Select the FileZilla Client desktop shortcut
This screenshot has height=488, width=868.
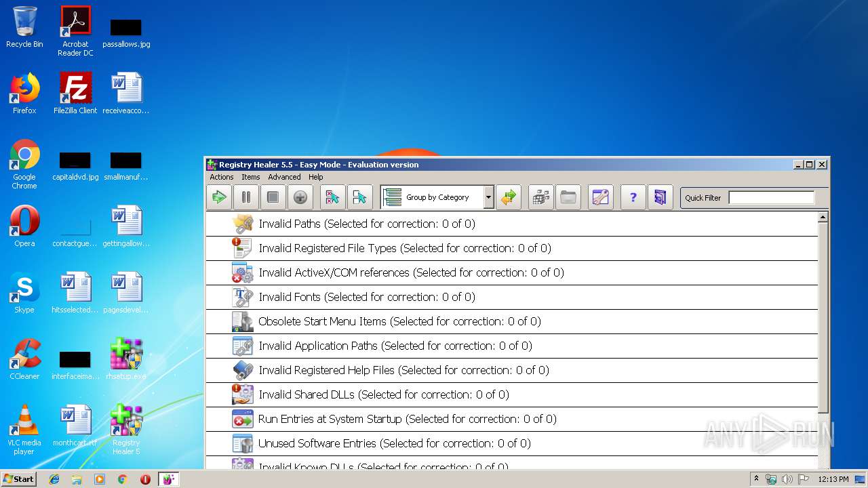coord(75,94)
